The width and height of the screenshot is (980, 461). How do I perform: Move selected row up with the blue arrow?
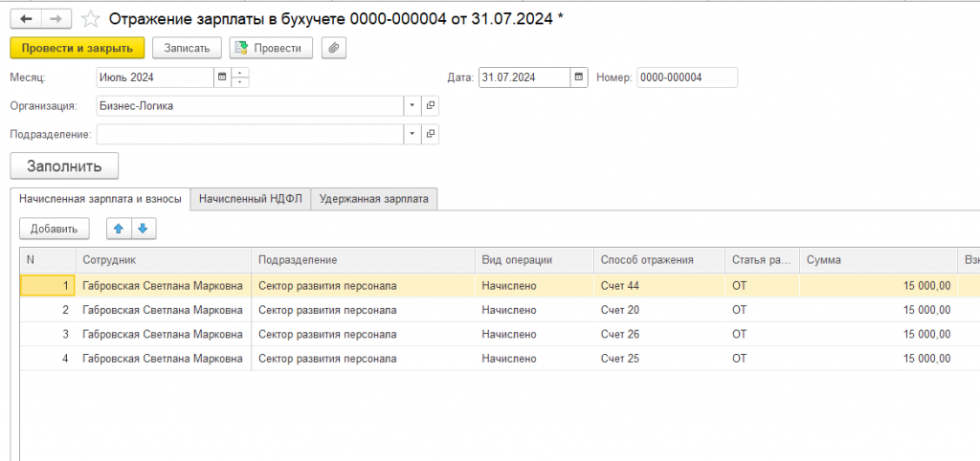119,229
